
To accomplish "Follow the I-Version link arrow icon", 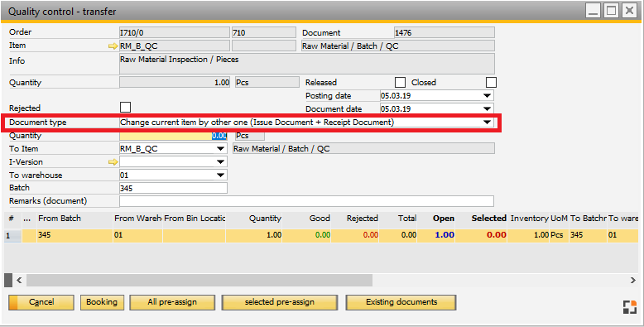I will 113,162.
